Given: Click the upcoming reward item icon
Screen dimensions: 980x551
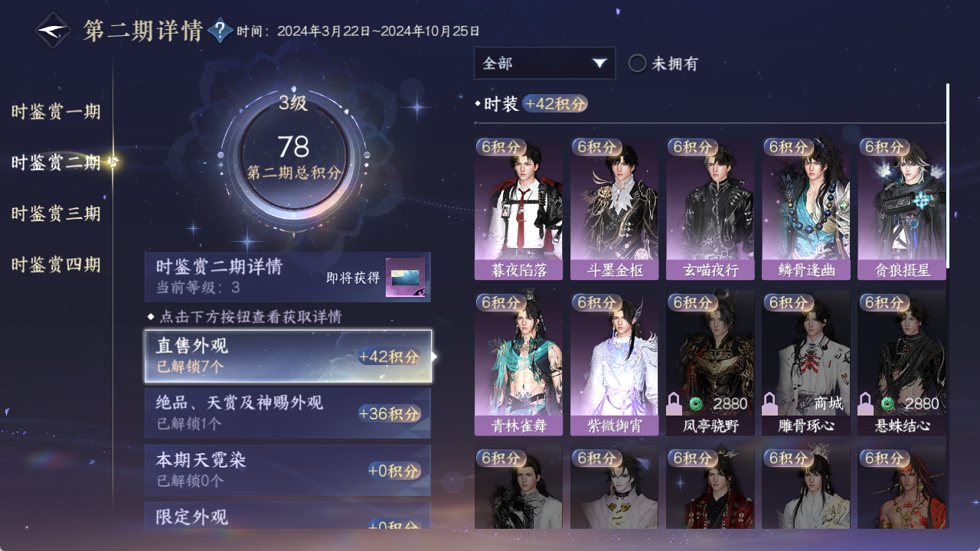Looking at the screenshot, I should pos(405,278).
